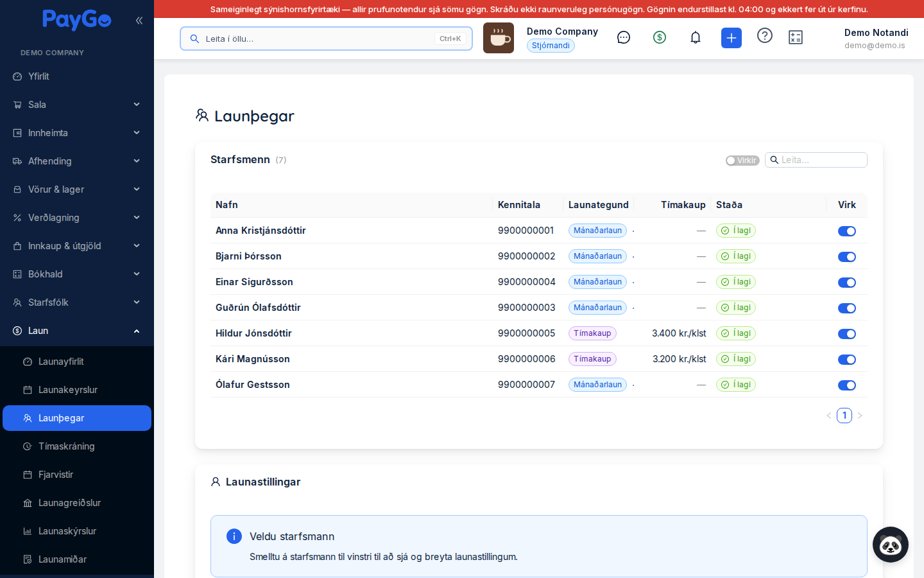Toggle Virk switch for Hildur Jónsdóttir
The width and height of the screenshot is (924, 578).
(847, 334)
